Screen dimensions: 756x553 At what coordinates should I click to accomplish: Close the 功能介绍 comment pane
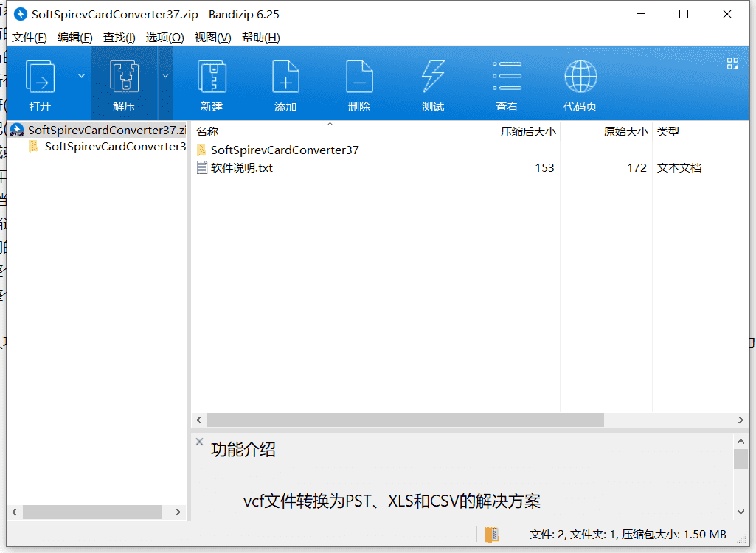pyautogui.click(x=200, y=441)
